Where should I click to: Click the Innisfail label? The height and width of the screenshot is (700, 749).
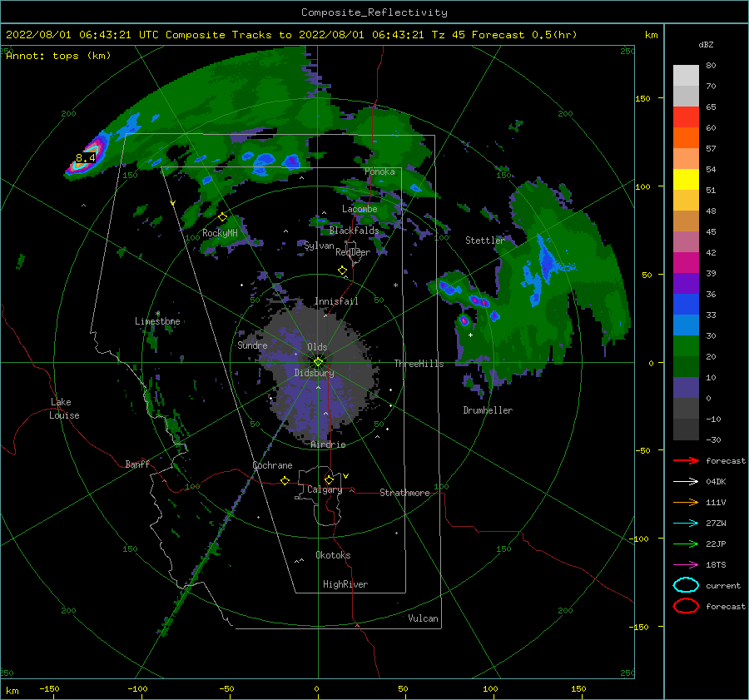pos(336,301)
